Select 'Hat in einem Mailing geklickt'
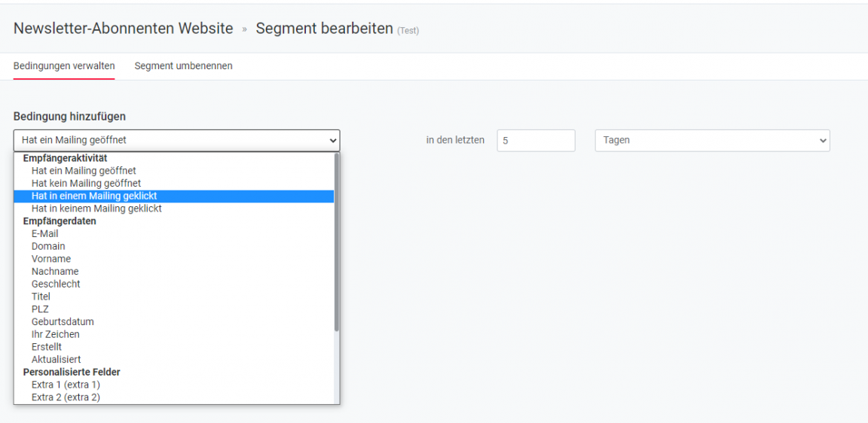This screenshot has width=868, height=423. click(94, 196)
